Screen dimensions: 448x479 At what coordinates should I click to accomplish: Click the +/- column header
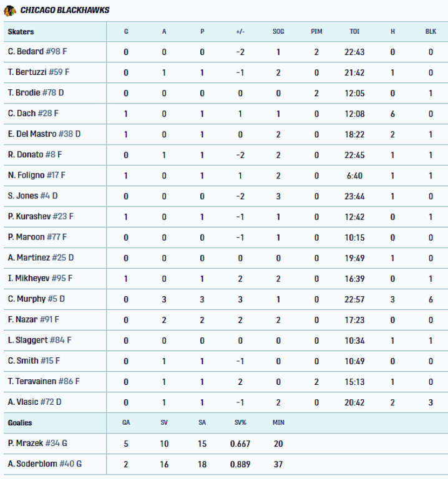tap(240, 31)
